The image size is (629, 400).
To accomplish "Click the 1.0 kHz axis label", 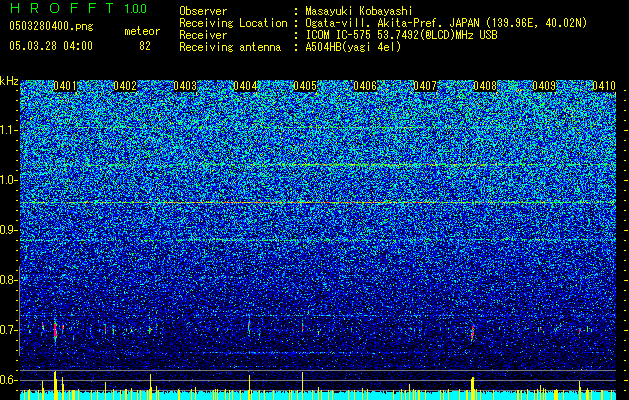I will click(9, 180).
